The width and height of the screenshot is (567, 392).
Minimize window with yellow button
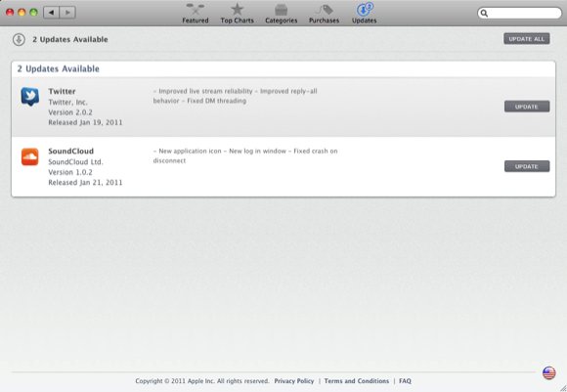coord(22,13)
